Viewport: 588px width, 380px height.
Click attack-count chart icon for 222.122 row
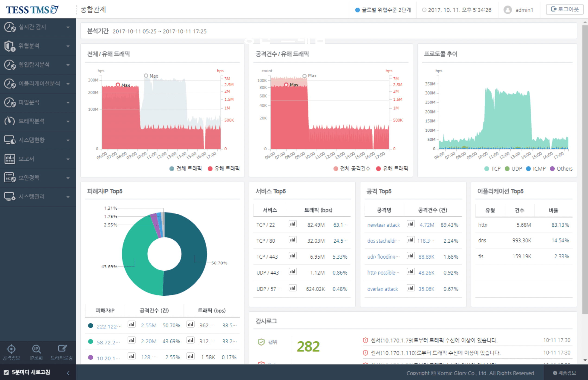coord(132,324)
